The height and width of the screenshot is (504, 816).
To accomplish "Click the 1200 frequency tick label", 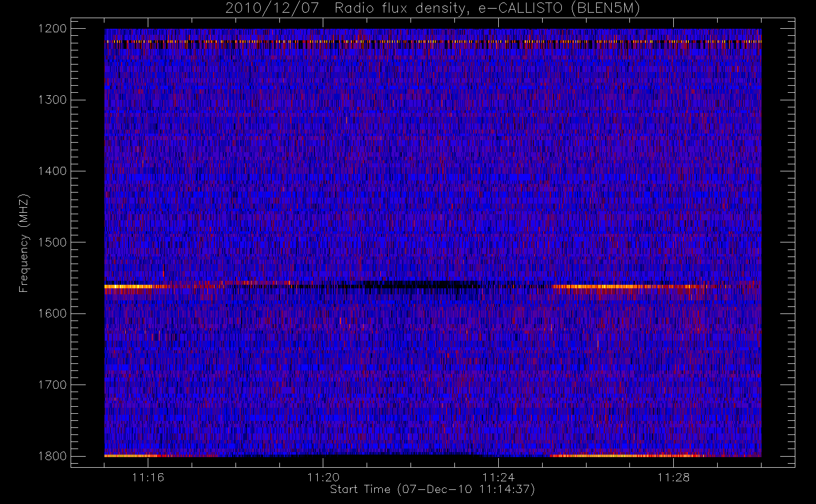I will (52, 28).
